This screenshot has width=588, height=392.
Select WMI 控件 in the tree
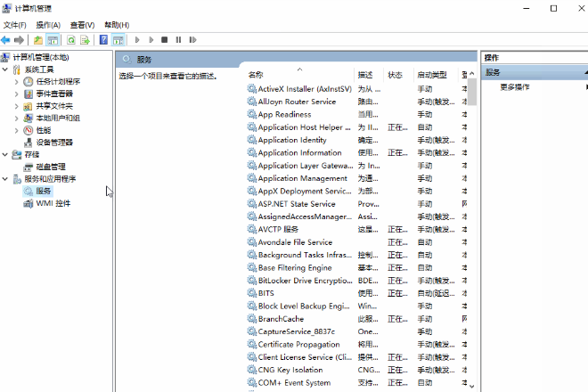point(53,203)
